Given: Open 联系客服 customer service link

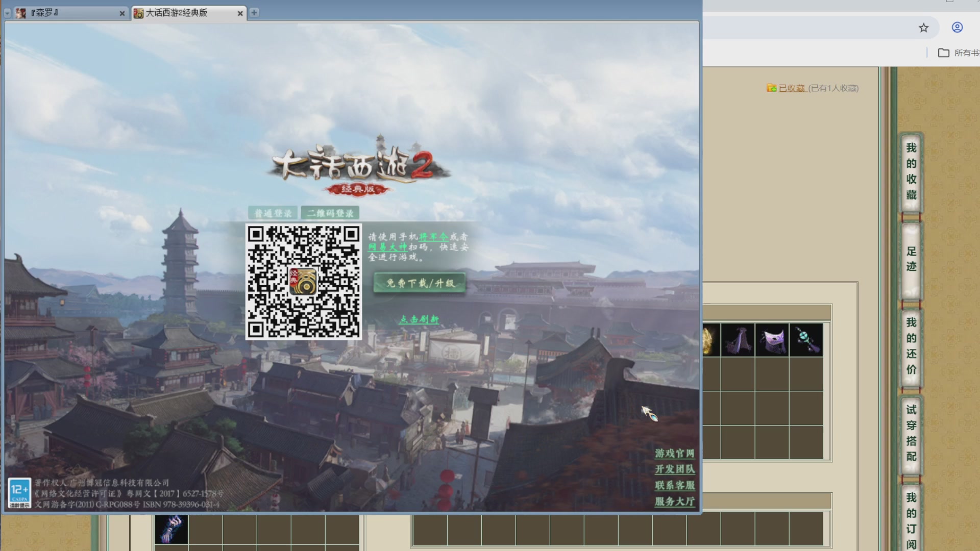Looking at the screenshot, I should tap(674, 485).
